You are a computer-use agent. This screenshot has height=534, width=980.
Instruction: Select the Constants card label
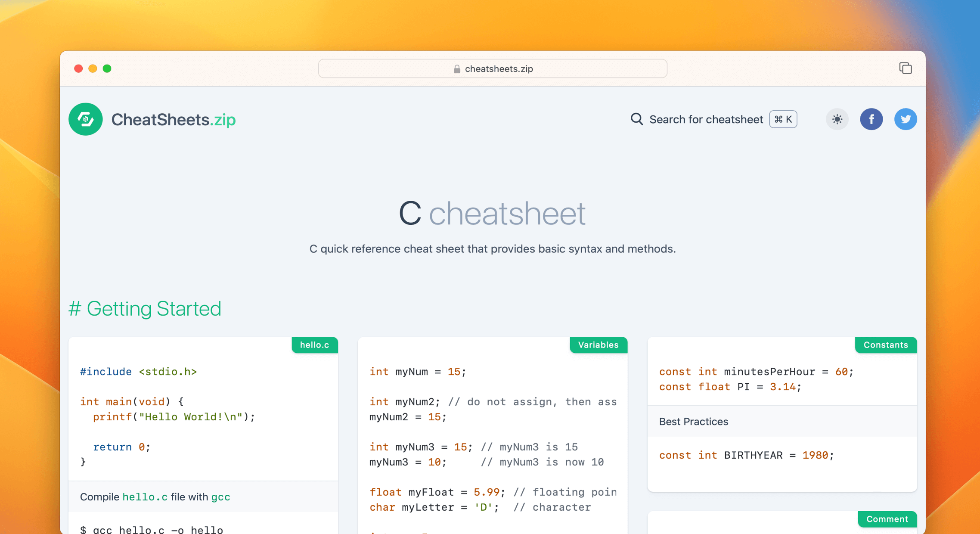point(885,345)
